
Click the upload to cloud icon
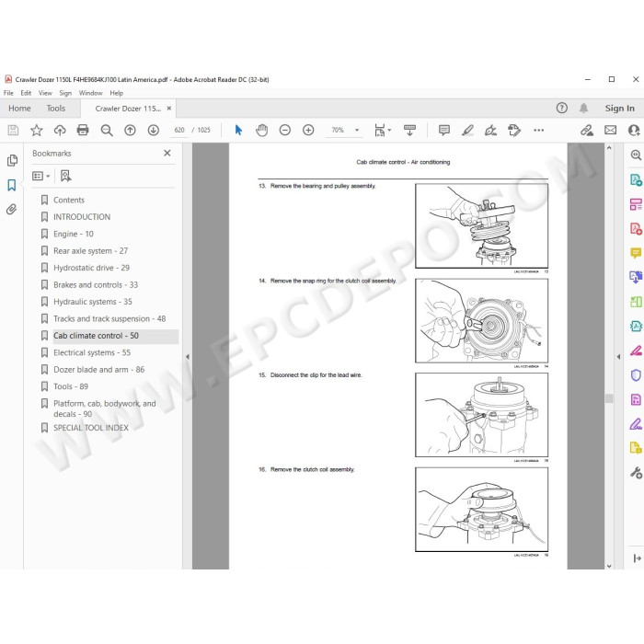click(60, 131)
